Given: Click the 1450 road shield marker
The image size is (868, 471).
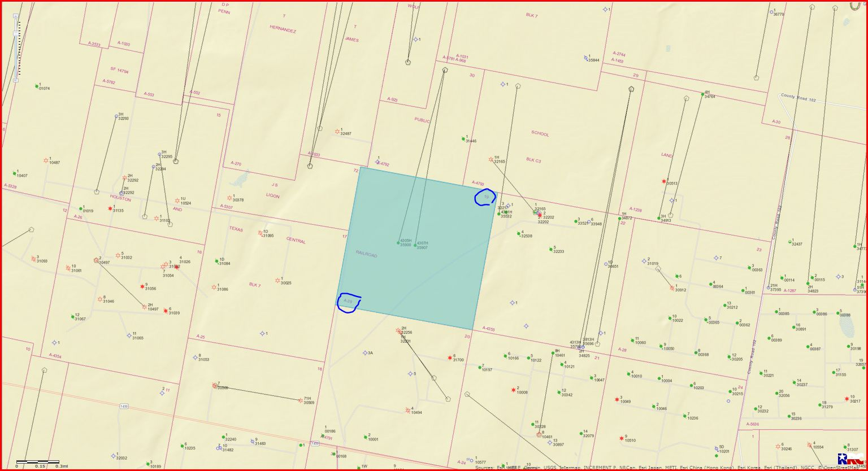Looking at the screenshot, I should point(124,406).
